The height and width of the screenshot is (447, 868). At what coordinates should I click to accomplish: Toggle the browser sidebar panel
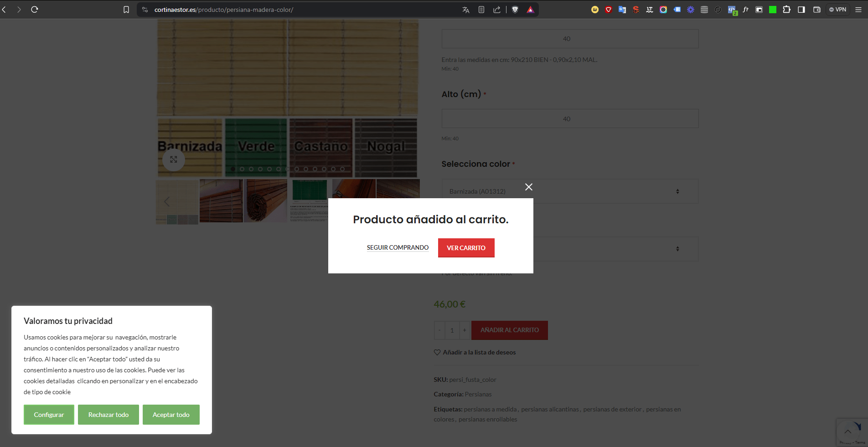click(801, 10)
